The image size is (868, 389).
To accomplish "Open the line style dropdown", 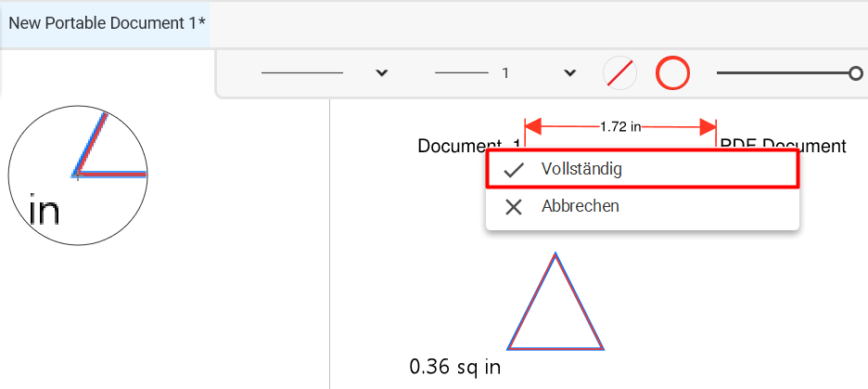I will point(381,72).
